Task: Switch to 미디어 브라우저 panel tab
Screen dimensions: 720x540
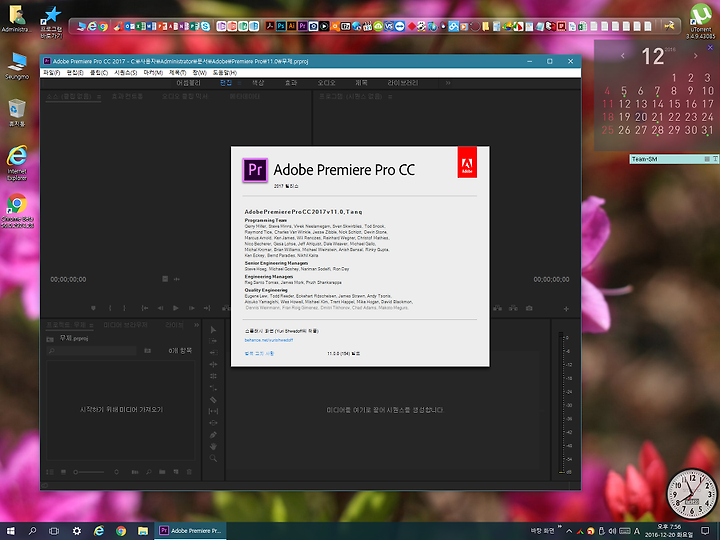Action: pyautogui.click(x=125, y=325)
